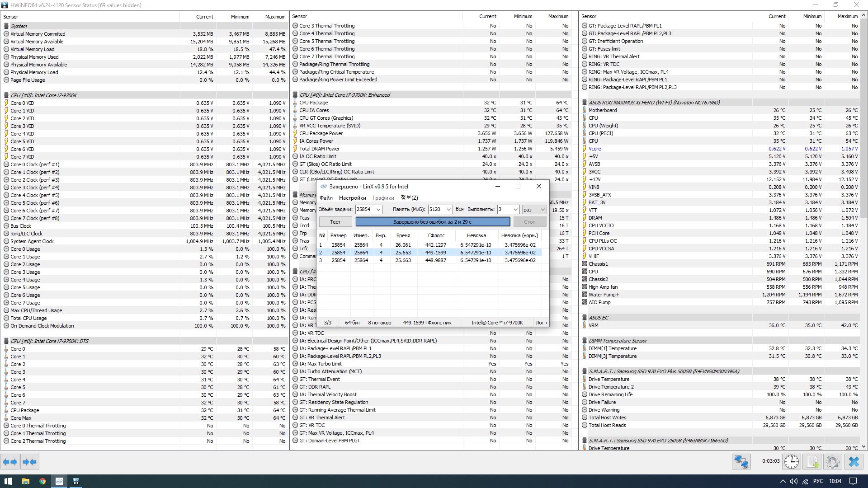Click the network remote monitoring icon
Screen dimensions: 868x488
pos(741,462)
